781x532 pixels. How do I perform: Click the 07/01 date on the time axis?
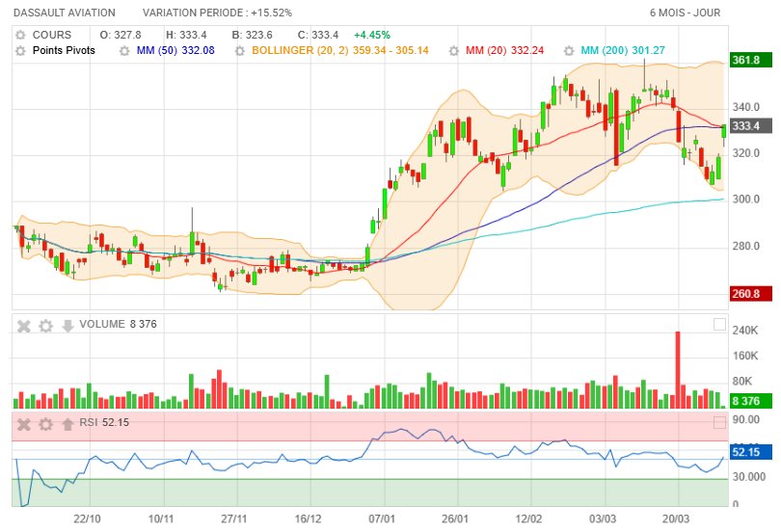(382, 519)
